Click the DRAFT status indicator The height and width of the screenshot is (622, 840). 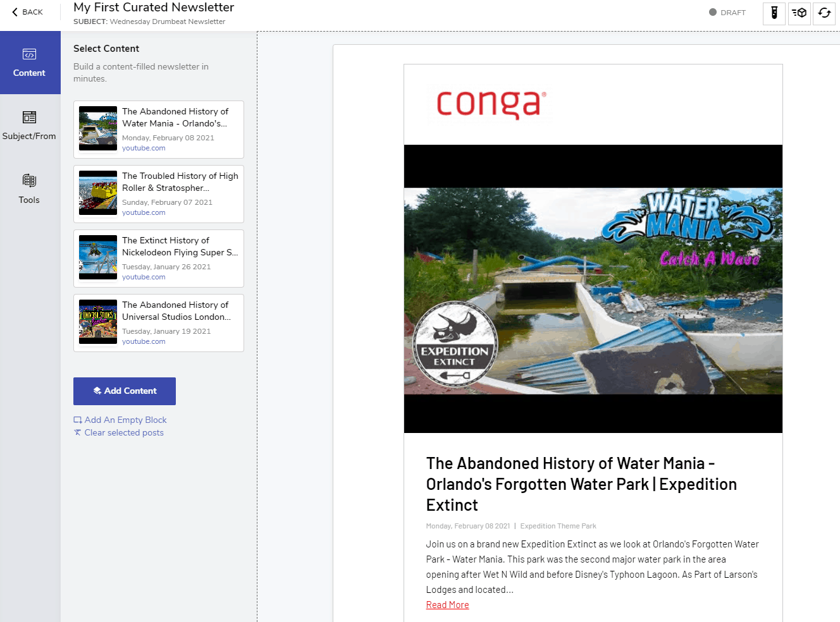point(727,12)
